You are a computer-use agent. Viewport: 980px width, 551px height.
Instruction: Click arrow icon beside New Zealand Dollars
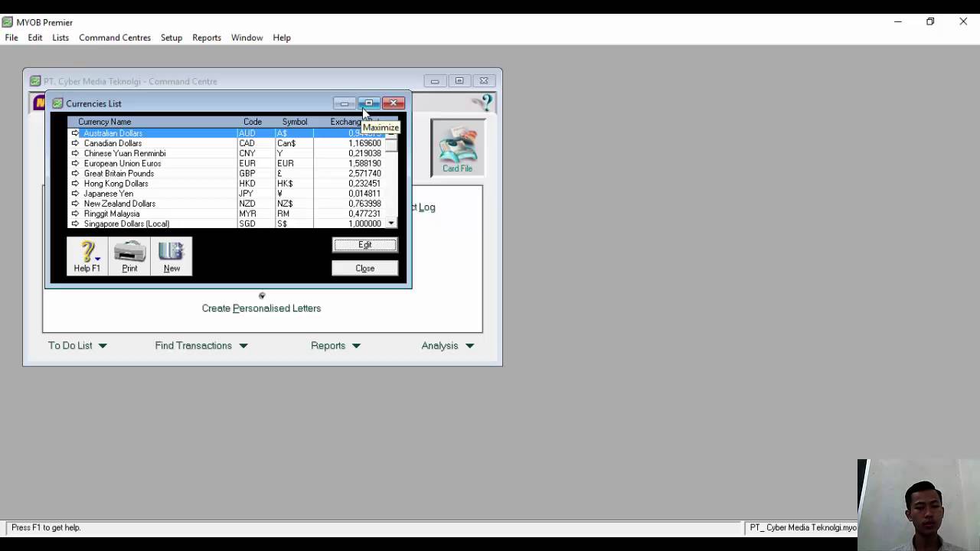(x=75, y=204)
